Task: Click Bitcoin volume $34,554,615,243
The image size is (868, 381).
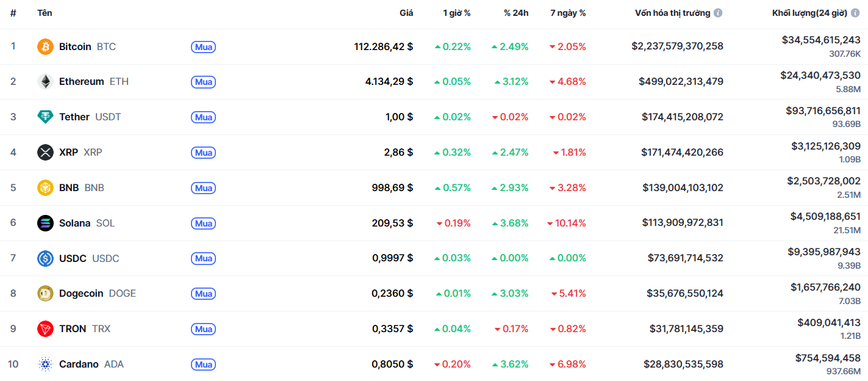Action: (822, 40)
